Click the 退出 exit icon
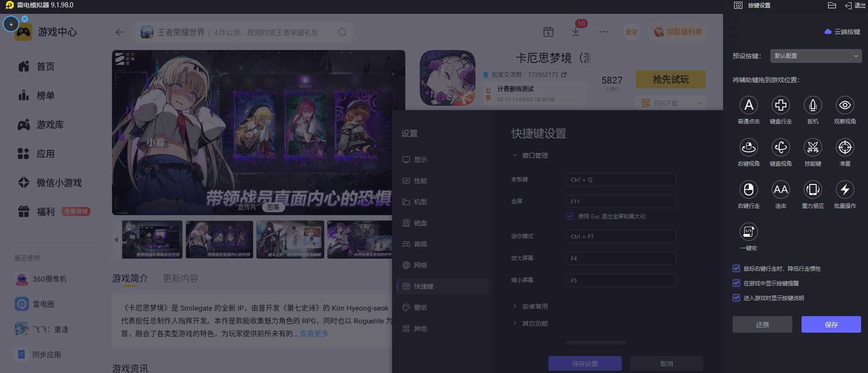 coord(848,6)
